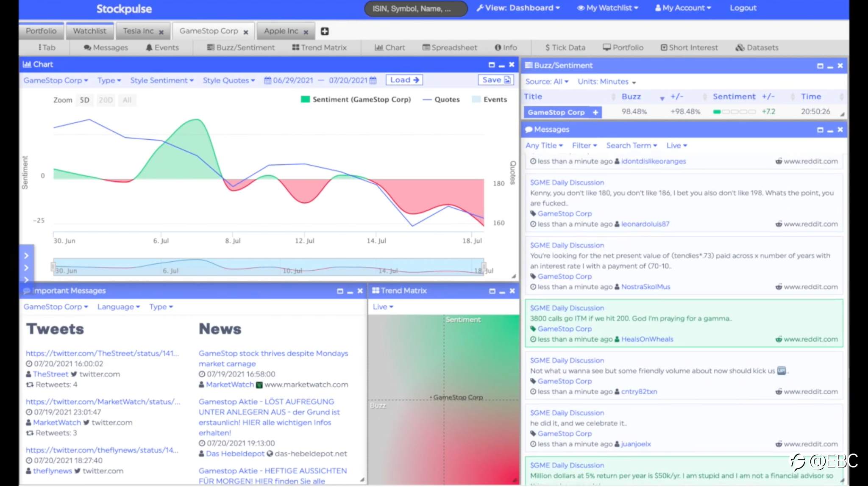Open Trend Matrix toolbar item
The width and height of the screenshot is (868, 487).
coord(319,47)
